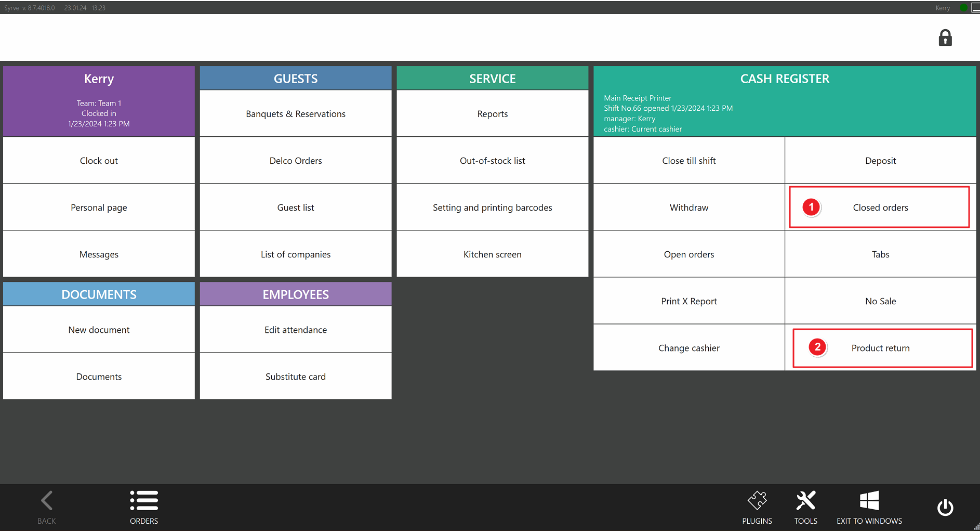The image size is (980, 531).
Task: Click the green status indicator at top right
Action: point(963,8)
